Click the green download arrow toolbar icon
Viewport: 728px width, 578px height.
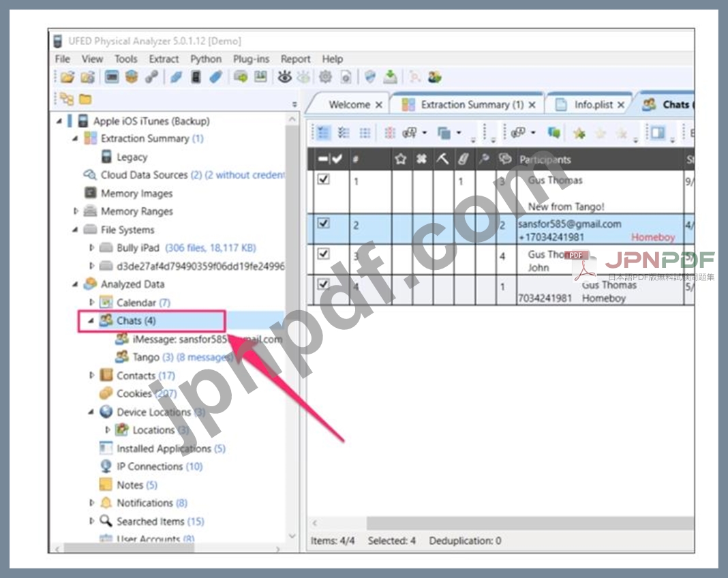[390, 77]
